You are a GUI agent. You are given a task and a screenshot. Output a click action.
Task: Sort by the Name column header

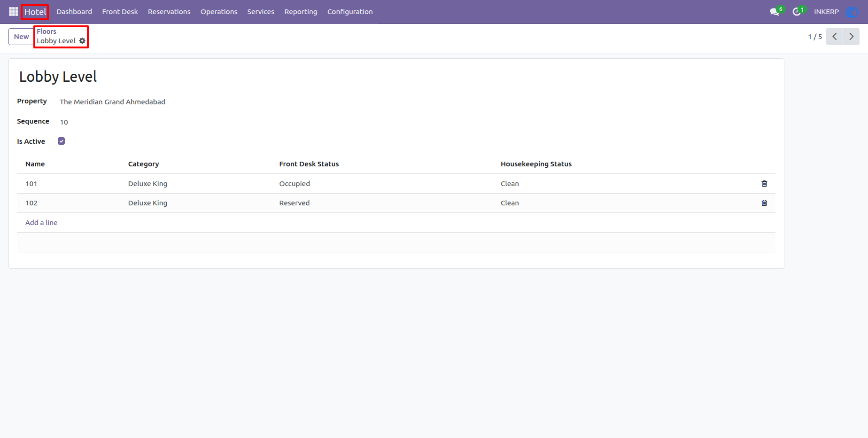pos(35,164)
